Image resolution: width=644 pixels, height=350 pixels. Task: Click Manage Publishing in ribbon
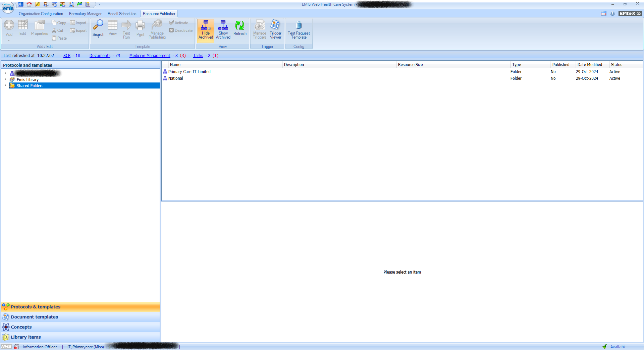pyautogui.click(x=157, y=30)
